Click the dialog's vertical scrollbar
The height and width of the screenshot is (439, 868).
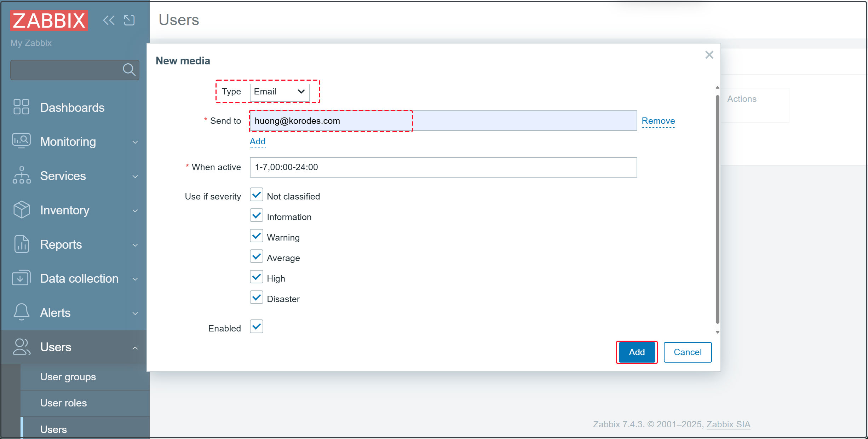(x=717, y=209)
